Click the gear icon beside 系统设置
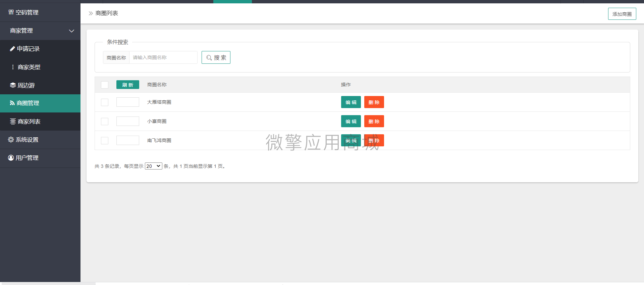 pos(11,140)
